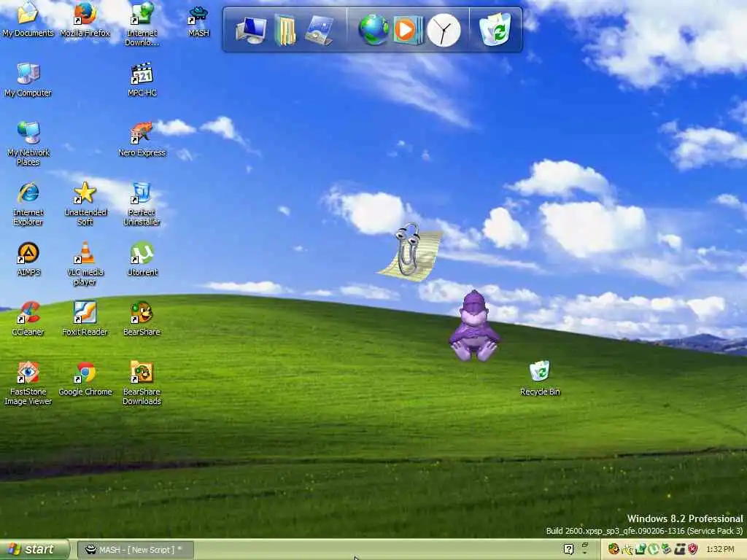Open the Start menu
The image size is (747, 560).
click(34, 550)
